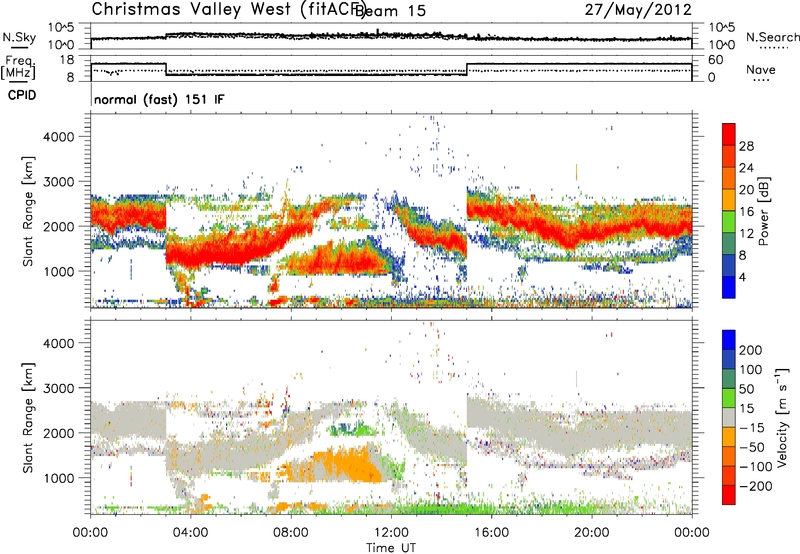Click the yellow-orange 16-20 dB power swatch

(x=729, y=200)
